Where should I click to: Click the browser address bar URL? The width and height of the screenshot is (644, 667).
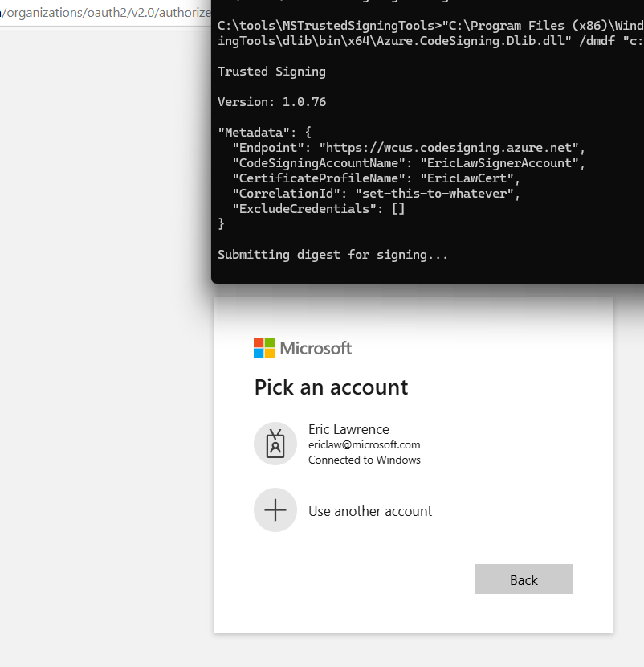105,13
